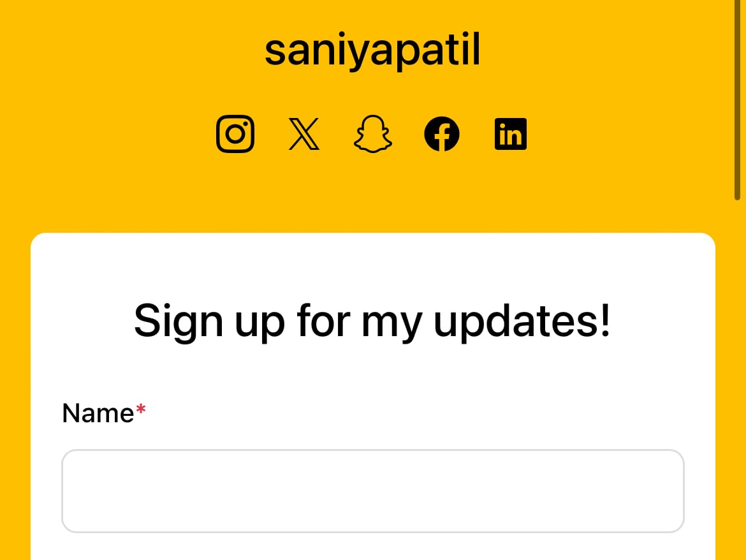Screen dimensions: 746x560
Task: Focus the empty box under the Name label
Action: click(373, 491)
